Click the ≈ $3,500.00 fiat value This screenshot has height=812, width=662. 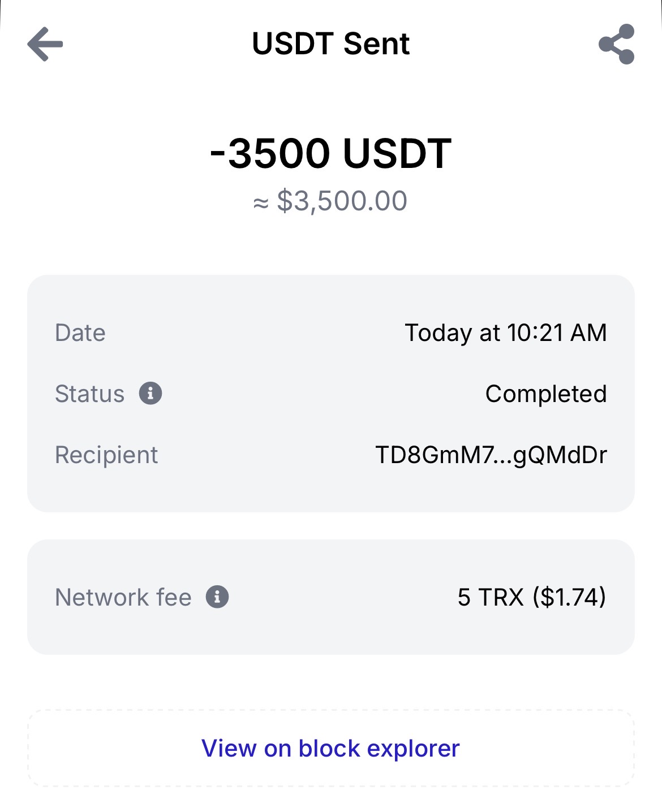click(x=330, y=201)
